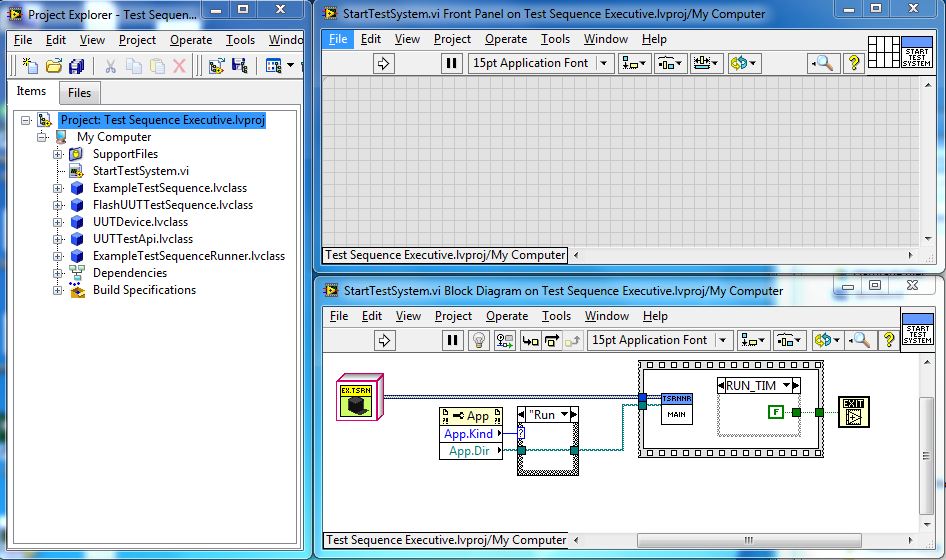Open Operate menu in Block Diagram window
This screenshot has height=560, width=946.
(x=506, y=316)
